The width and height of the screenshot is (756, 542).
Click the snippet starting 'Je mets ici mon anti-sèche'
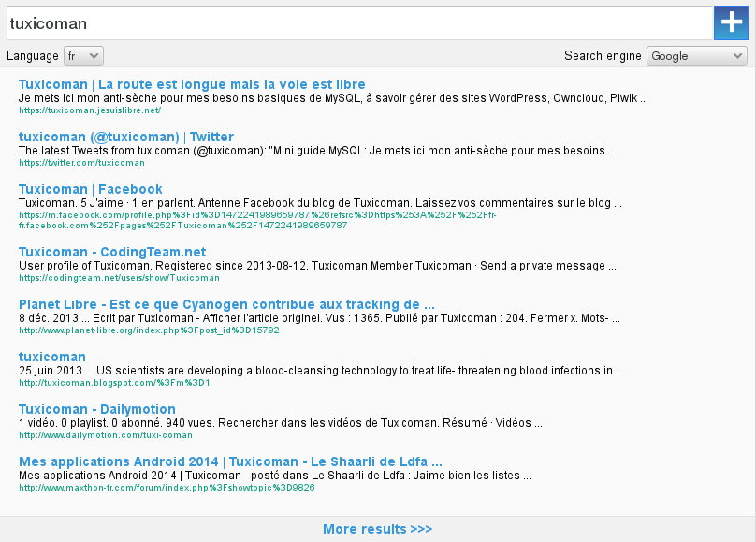click(333, 98)
